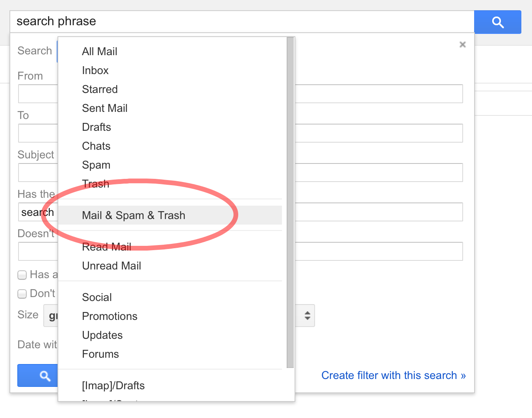This screenshot has width=532, height=418.
Task: Choose Forums from the category list
Action: click(100, 354)
